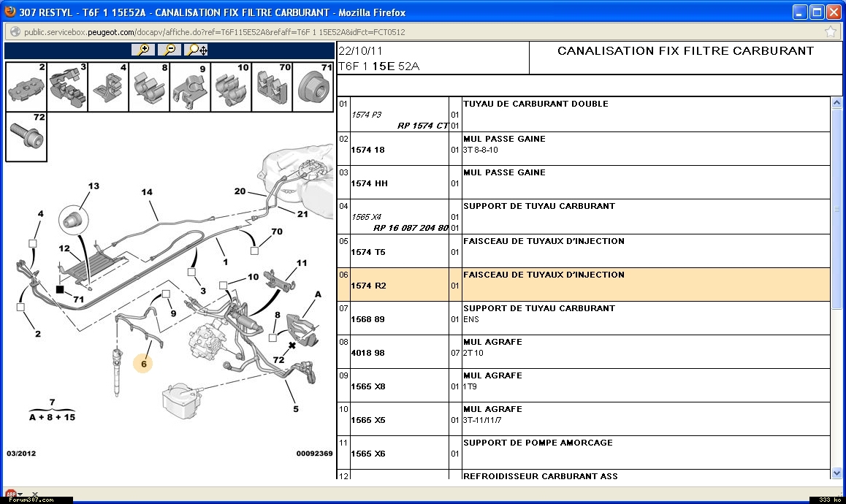Bookmark this page with the star icon
Image resolution: width=846 pixels, height=504 pixels.
(x=831, y=32)
